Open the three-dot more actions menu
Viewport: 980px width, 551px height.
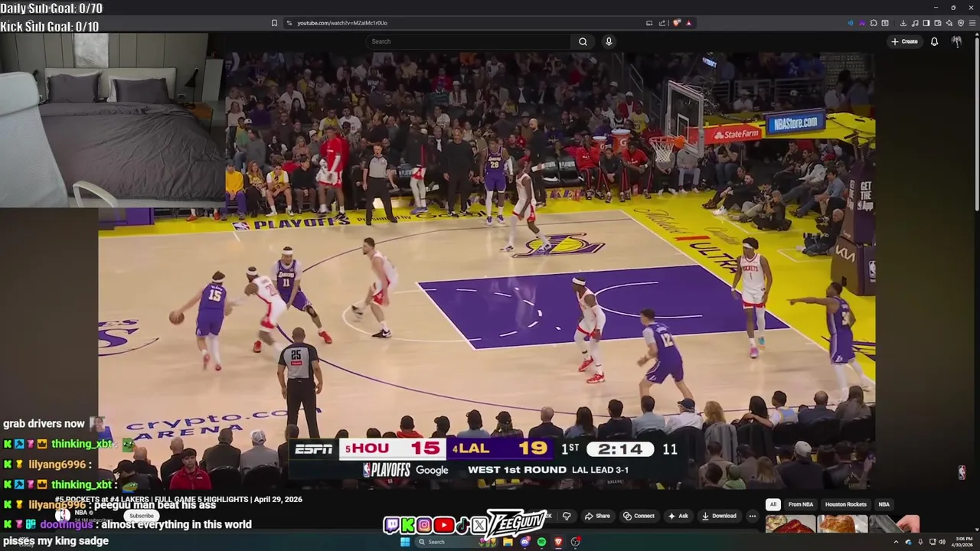coord(753,516)
